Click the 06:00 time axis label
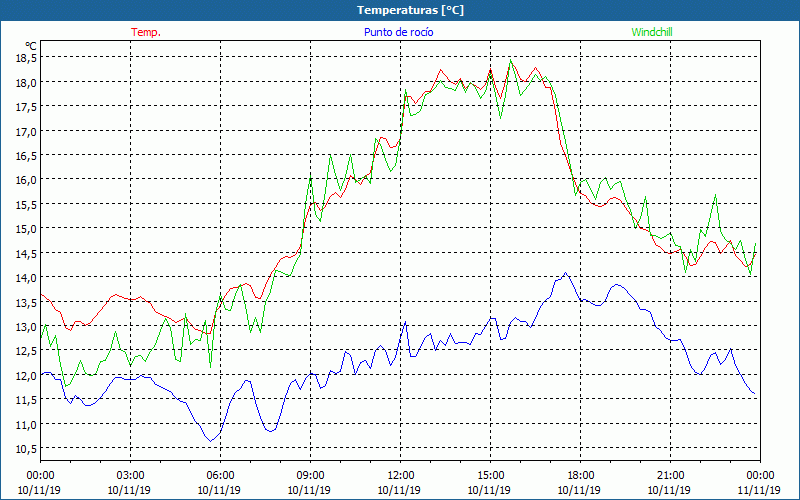Image resolution: width=800 pixels, height=500 pixels. pyautogui.click(x=220, y=476)
